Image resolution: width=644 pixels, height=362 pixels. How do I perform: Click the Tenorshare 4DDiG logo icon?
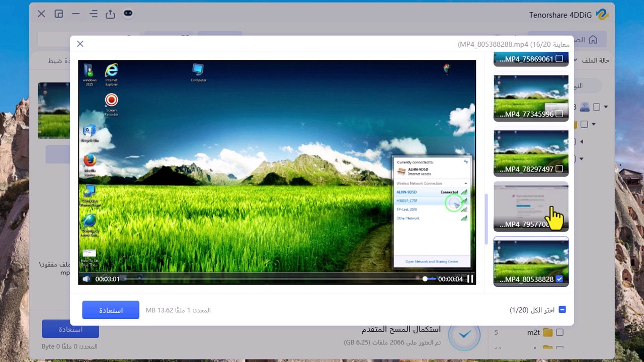coord(602,15)
